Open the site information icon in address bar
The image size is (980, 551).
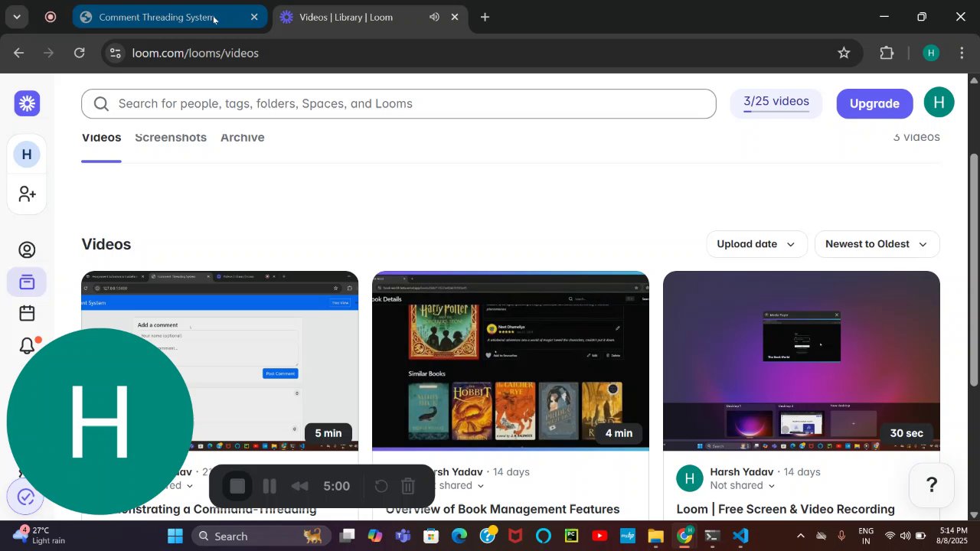coord(116,53)
